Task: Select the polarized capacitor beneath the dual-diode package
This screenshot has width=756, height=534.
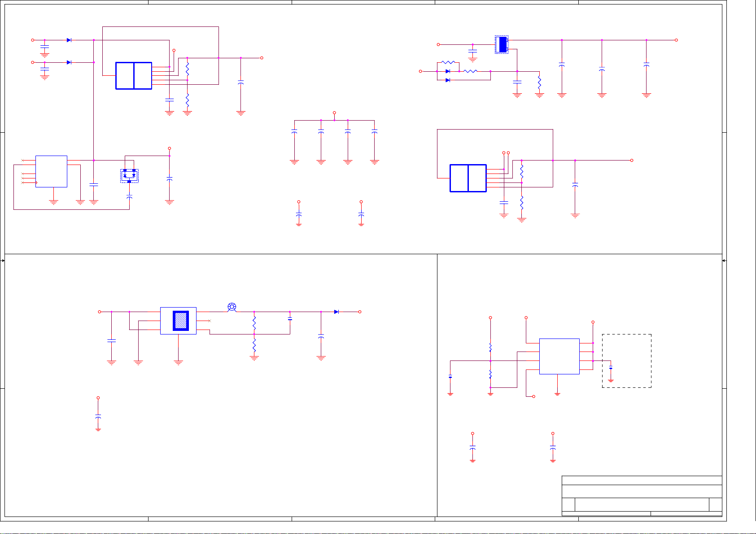Action: (129, 197)
